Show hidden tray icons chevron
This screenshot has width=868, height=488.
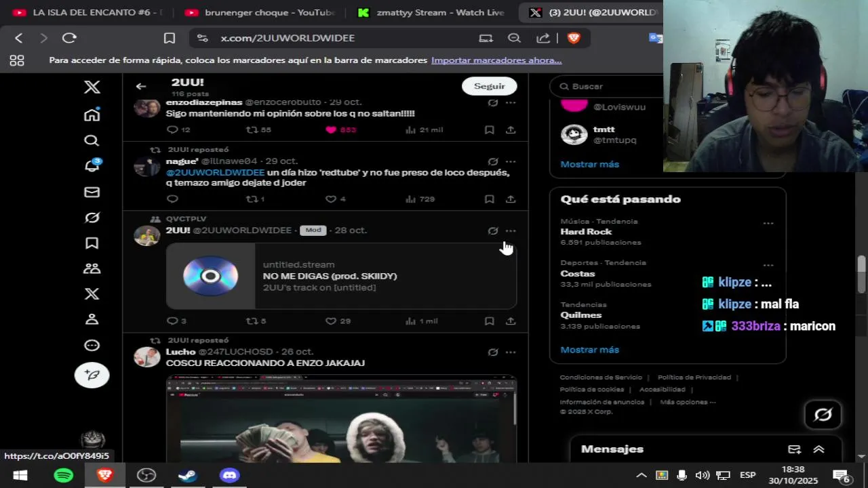pos(641,475)
